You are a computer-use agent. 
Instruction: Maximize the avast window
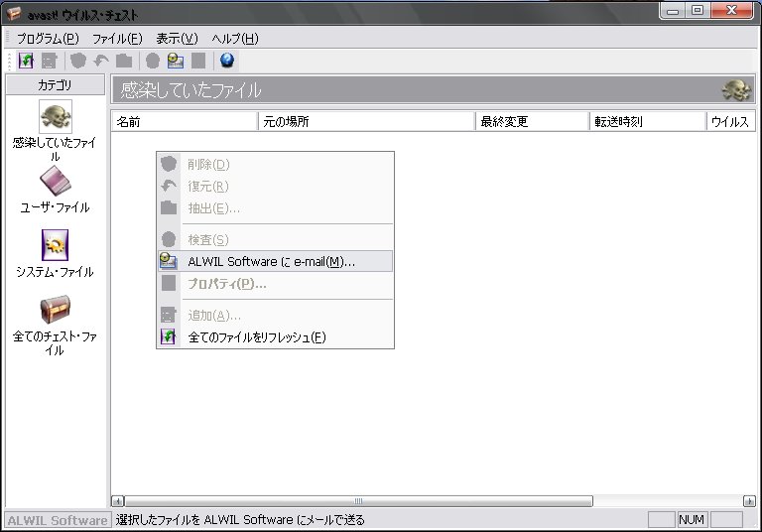698,10
